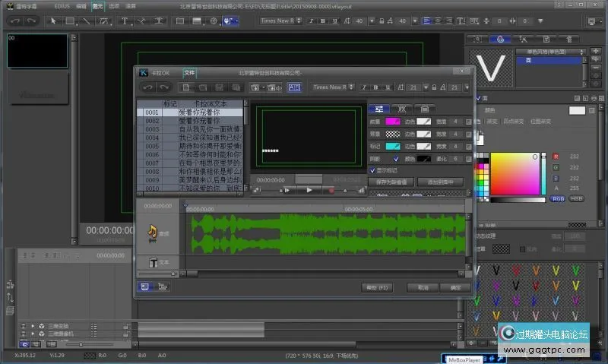Screen dimensions: 608x364
Task: Click the text track T icon
Action: (152, 262)
